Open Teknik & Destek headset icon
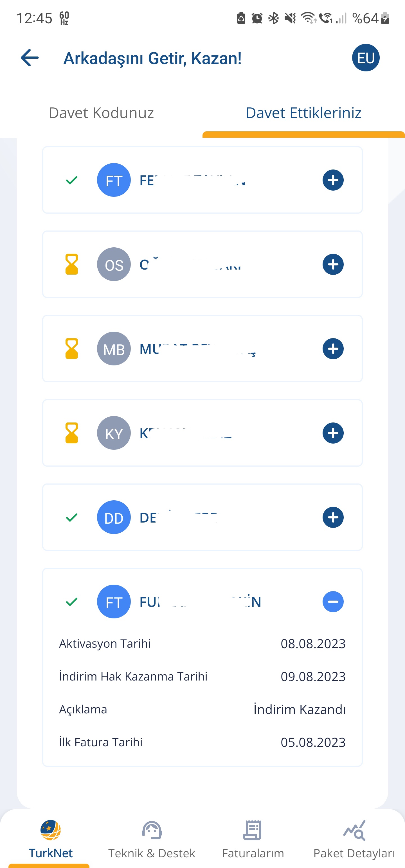 click(x=152, y=830)
